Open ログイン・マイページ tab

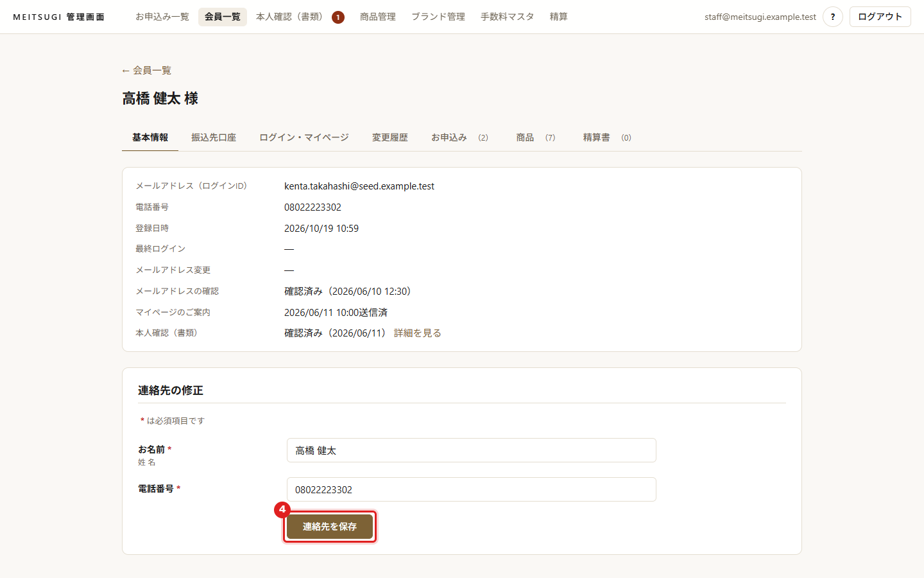(x=304, y=137)
